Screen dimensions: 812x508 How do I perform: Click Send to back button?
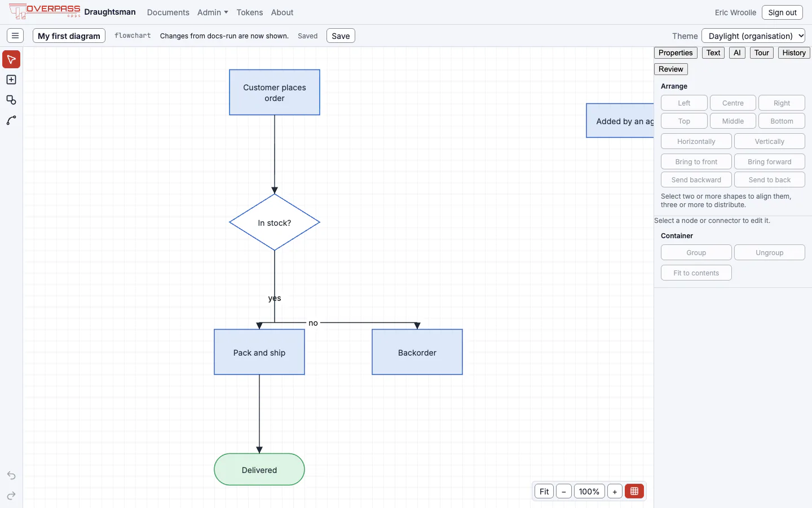tap(770, 179)
